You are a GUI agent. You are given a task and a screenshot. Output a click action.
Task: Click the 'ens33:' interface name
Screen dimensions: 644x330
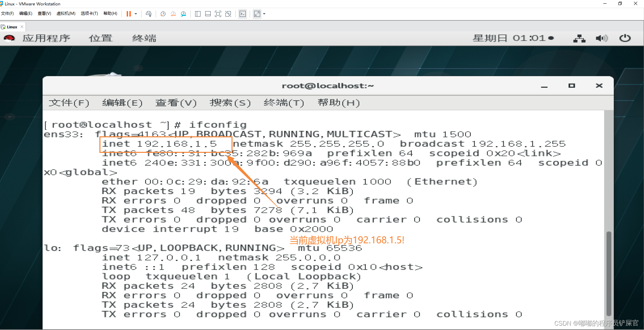point(64,134)
